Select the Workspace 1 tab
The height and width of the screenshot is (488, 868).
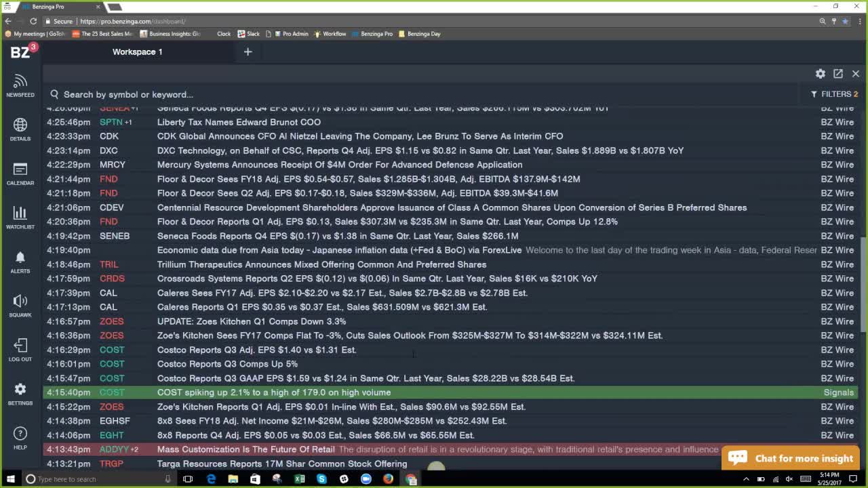(137, 52)
